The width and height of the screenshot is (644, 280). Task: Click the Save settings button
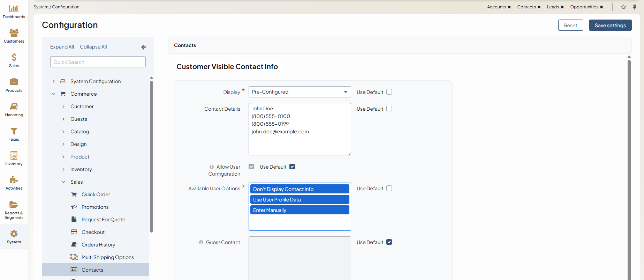pyautogui.click(x=610, y=25)
